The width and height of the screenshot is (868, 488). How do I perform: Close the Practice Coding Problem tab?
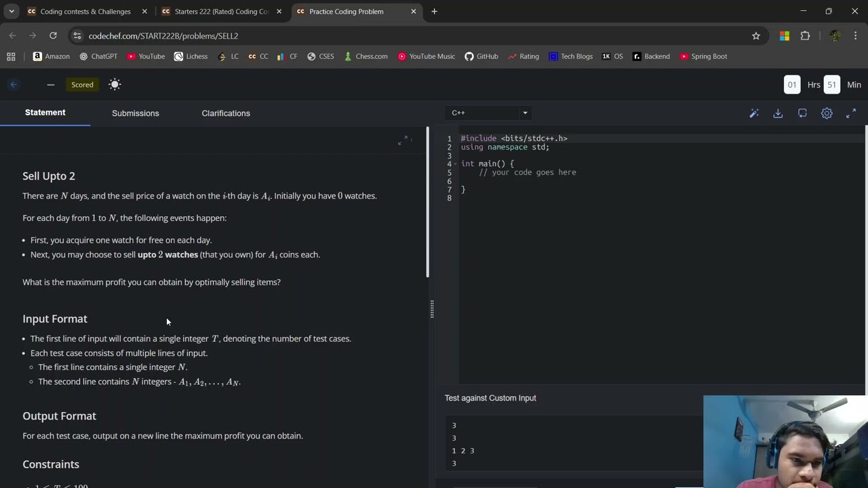click(414, 12)
